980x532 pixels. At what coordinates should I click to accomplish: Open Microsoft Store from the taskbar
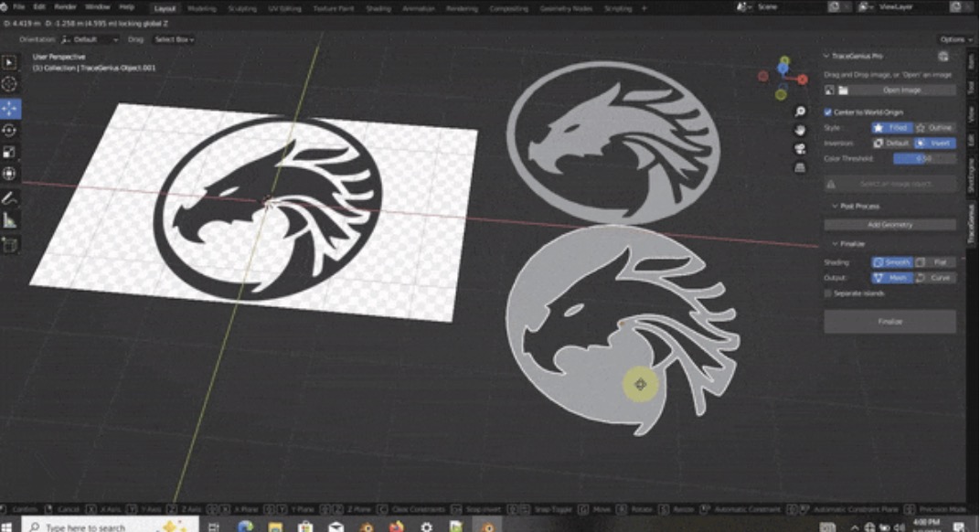[305, 527]
